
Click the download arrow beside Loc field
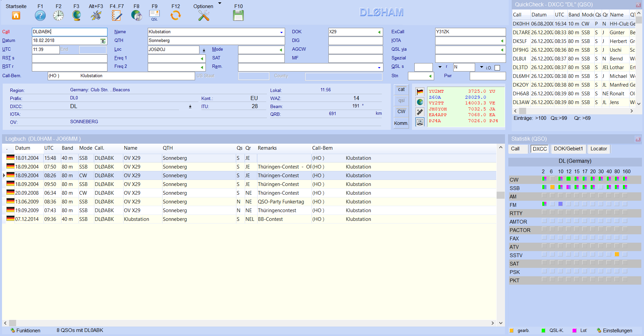coord(204,50)
